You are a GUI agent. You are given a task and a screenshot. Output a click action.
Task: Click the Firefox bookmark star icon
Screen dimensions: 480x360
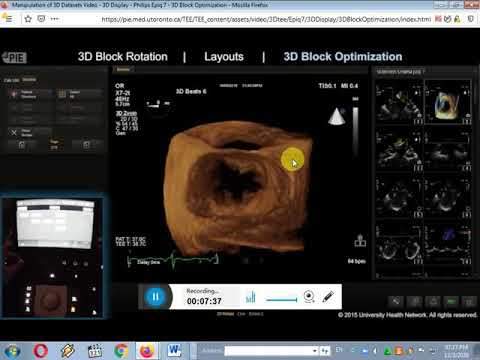point(28,19)
